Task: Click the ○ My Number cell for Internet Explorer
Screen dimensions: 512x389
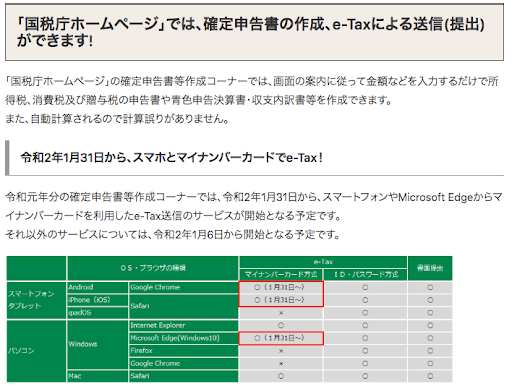Action: 281,325
